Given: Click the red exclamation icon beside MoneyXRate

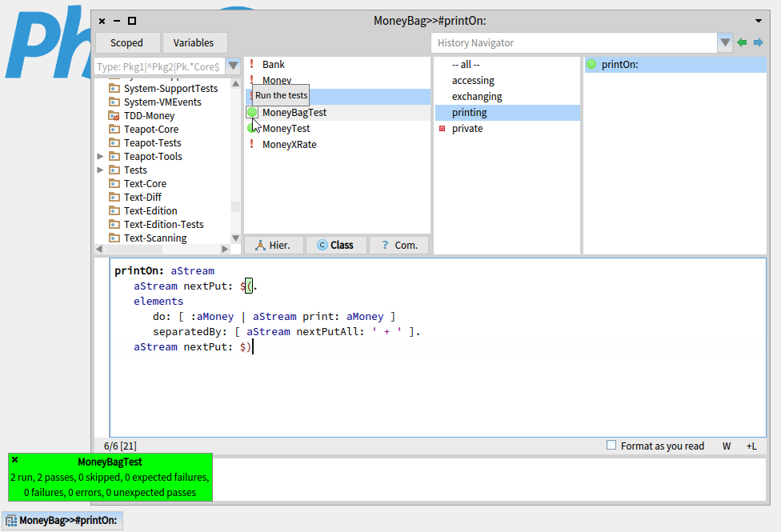Looking at the screenshot, I should click(251, 145).
